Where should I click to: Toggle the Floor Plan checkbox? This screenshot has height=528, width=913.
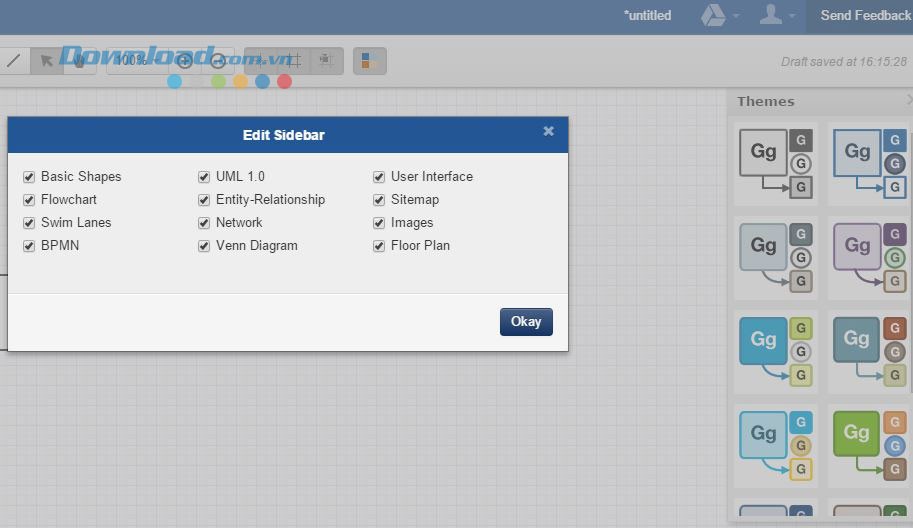379,246
